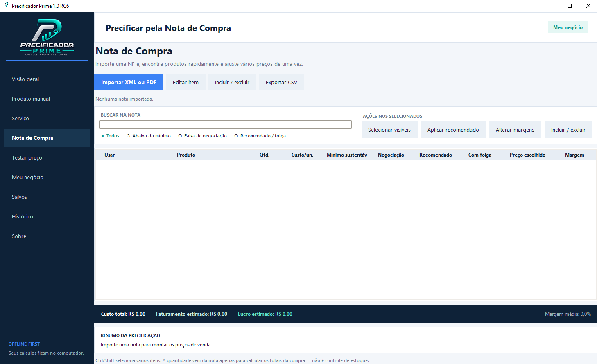Click the Custo/un. column header

tap(302, 155)
